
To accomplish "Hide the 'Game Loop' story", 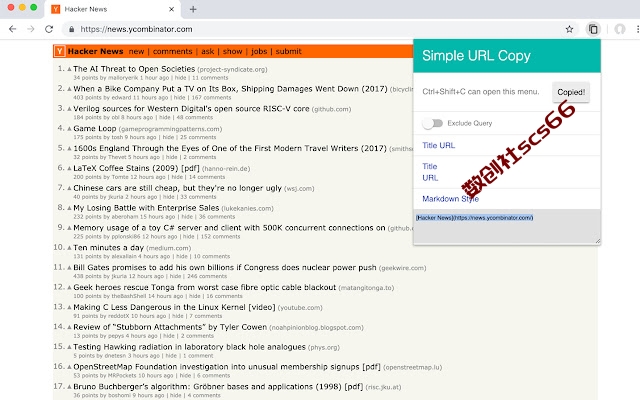I will 169,137.
